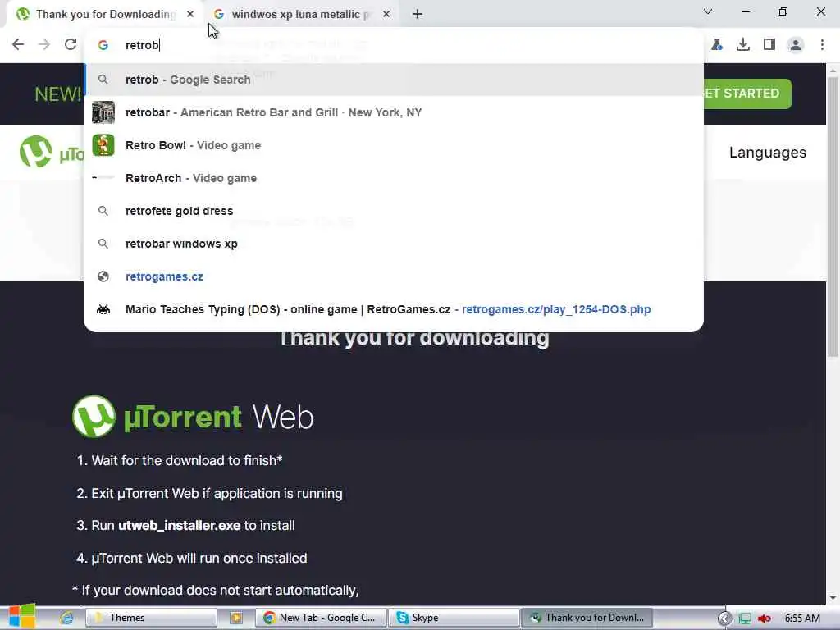Select 'retrofete gold dress' suggestion
This screenshot has width=840, height=630.
394,211
